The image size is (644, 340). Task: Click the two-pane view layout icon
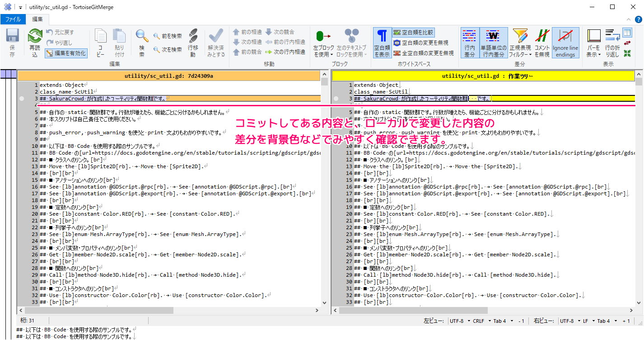[627, 33]
